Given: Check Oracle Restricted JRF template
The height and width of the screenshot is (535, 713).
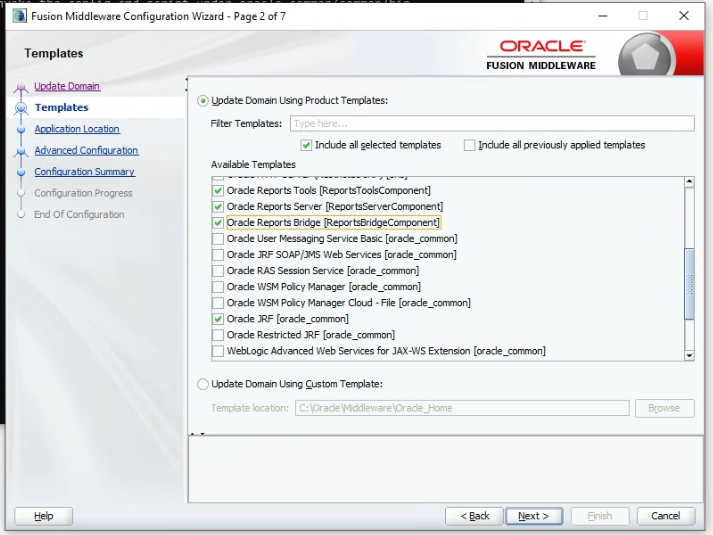Looking at the screenshot, I should 218,335.
